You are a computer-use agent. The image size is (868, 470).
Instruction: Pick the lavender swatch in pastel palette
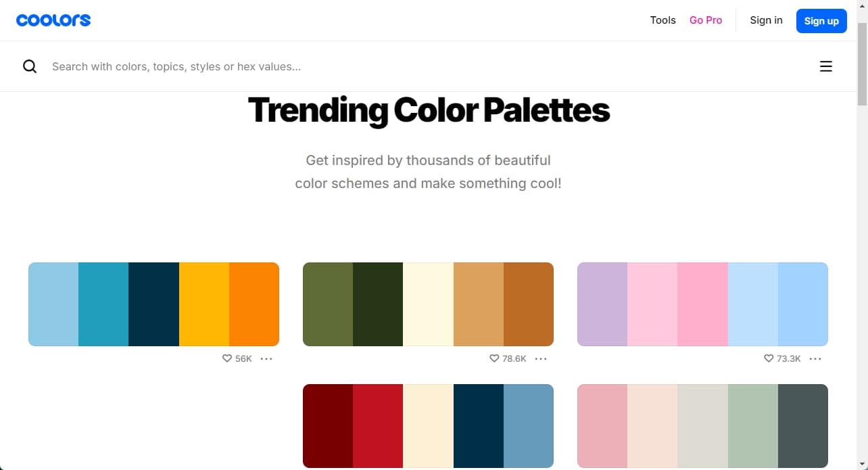602,304
